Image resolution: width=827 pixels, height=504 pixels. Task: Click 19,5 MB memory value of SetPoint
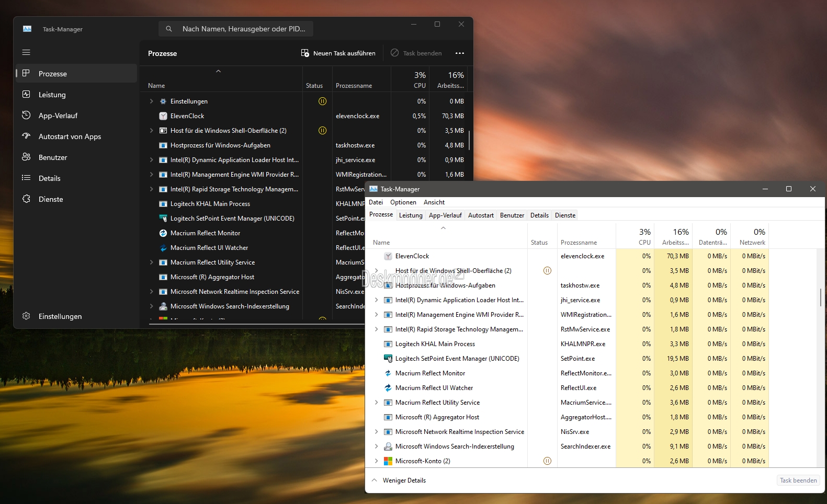click(x=678, y=359)
